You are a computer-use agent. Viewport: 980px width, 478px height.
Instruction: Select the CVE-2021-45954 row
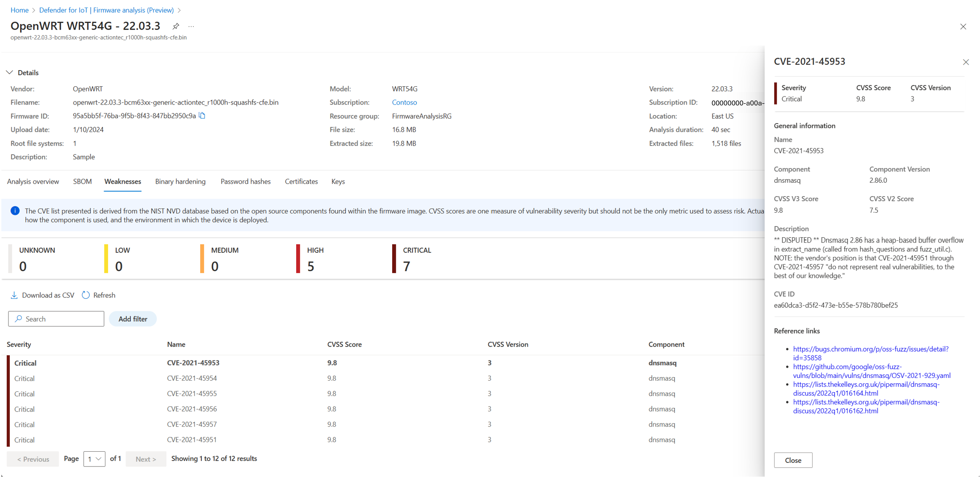pos(386,378)
